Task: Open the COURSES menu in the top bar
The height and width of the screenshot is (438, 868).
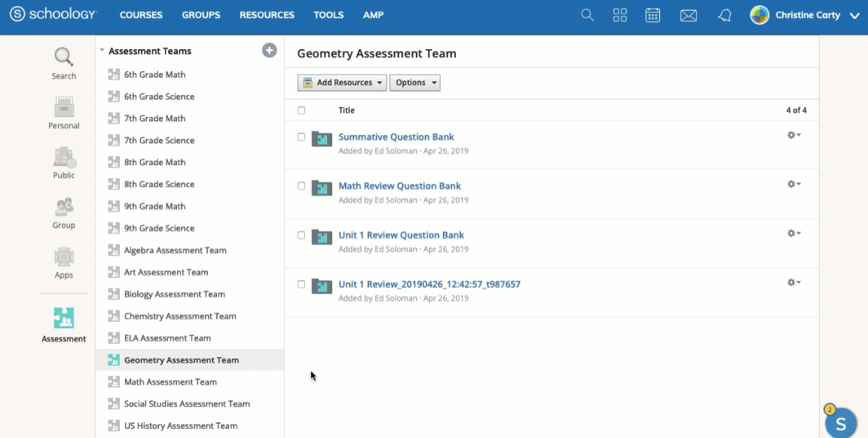Action: coord(141,14)
